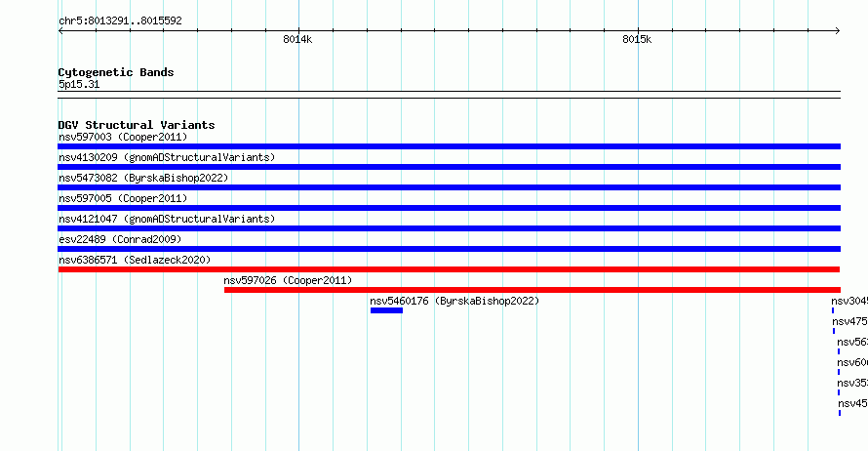Click the 8014k ruler label
The width and height of the screenshot is (868, 451).
point(297,39)
